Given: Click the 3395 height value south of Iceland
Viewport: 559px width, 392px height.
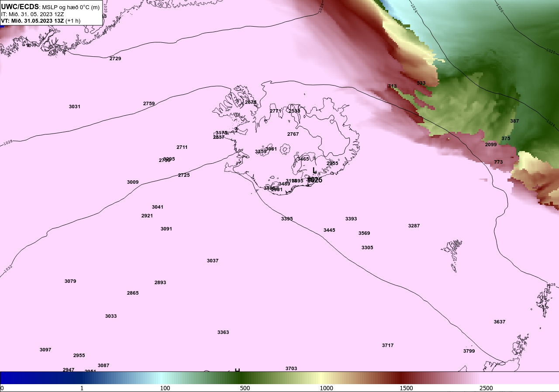Looking at the screenshot, I should coord(287,219).
